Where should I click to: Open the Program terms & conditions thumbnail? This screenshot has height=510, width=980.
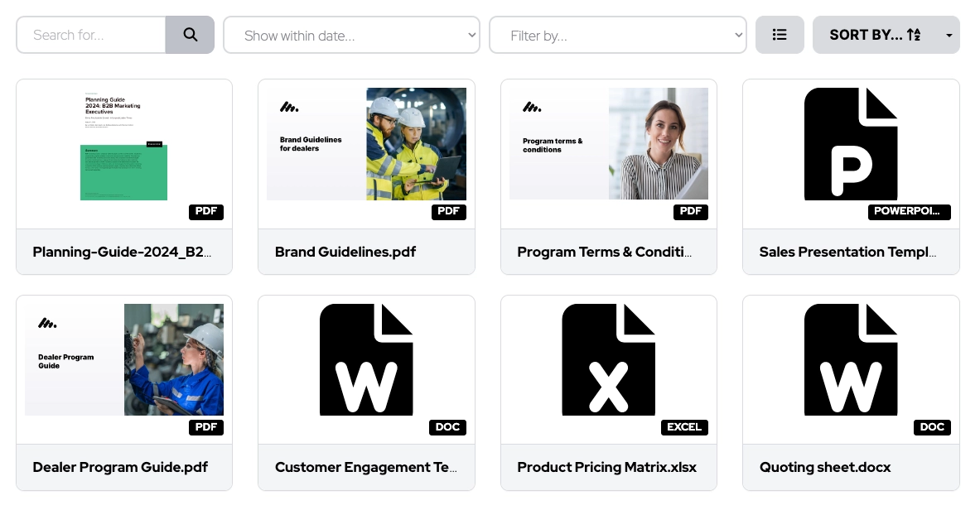point(609,144)
